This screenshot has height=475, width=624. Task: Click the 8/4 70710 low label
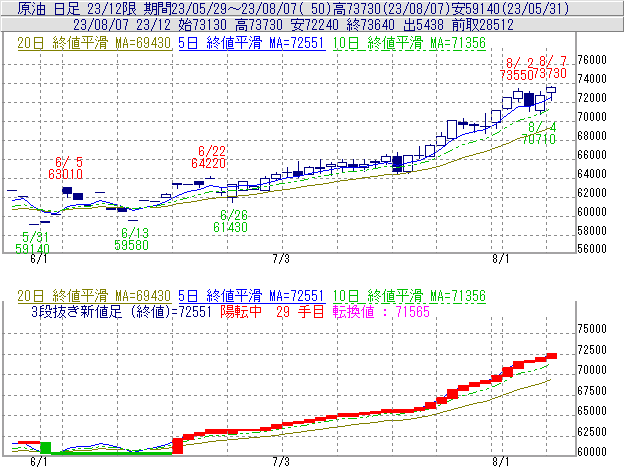pyautogui.click(x=539, y=133)
